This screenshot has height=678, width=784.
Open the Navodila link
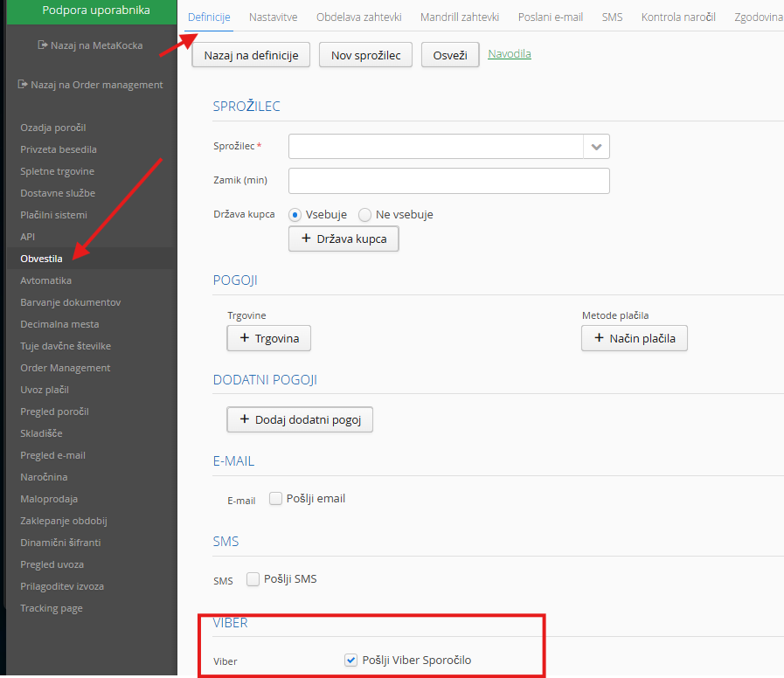(x=510, y=53)
